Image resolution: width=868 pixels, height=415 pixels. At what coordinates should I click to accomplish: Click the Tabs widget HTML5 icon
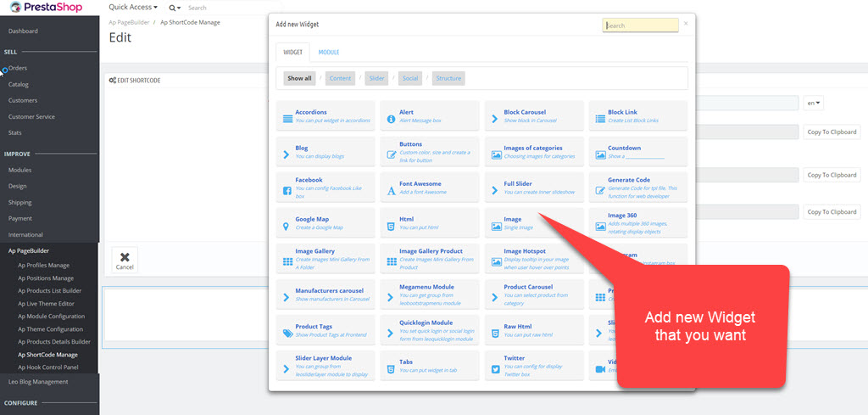391,369
